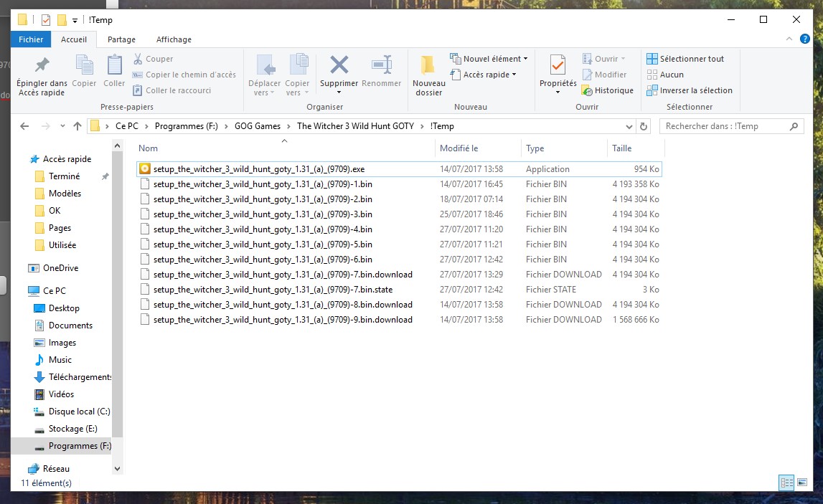The height and width of the screenshot is (504, 823).
Task: Click Coller le raccourci
Action: coord(172,90)
